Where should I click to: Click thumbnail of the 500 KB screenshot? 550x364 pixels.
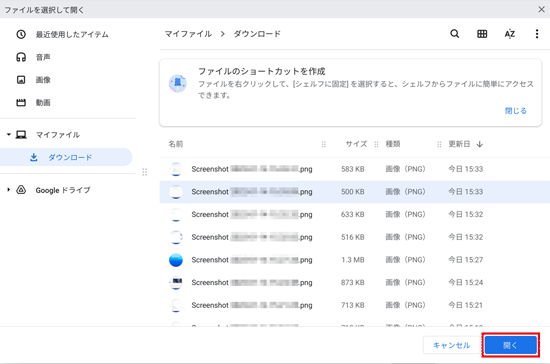pos(176,192)
